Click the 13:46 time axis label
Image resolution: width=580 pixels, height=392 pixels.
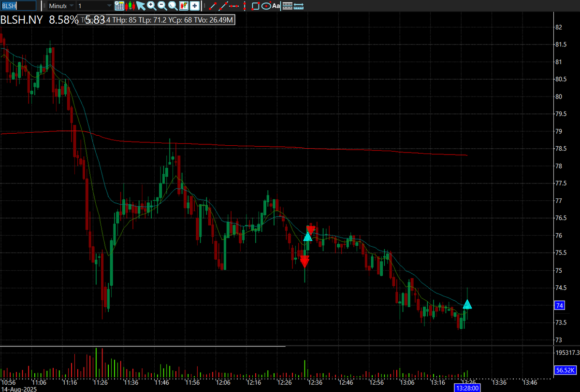(x=530, y=382)
